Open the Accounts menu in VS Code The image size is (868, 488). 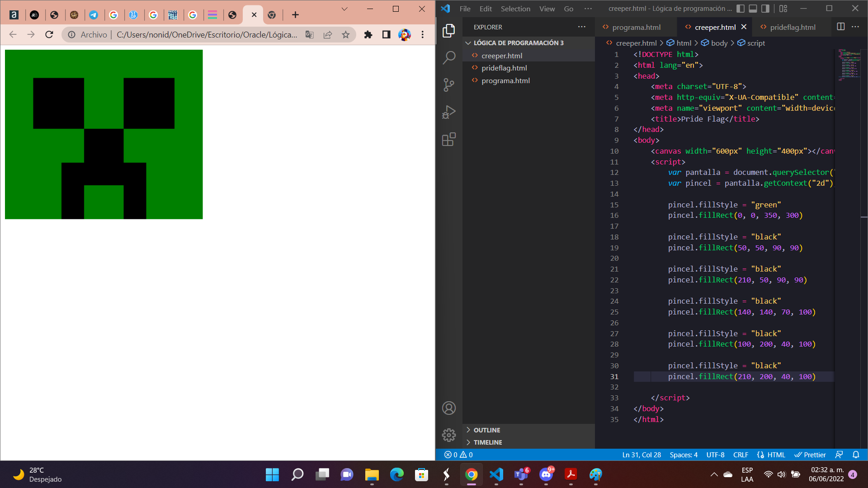coord(448,408)
